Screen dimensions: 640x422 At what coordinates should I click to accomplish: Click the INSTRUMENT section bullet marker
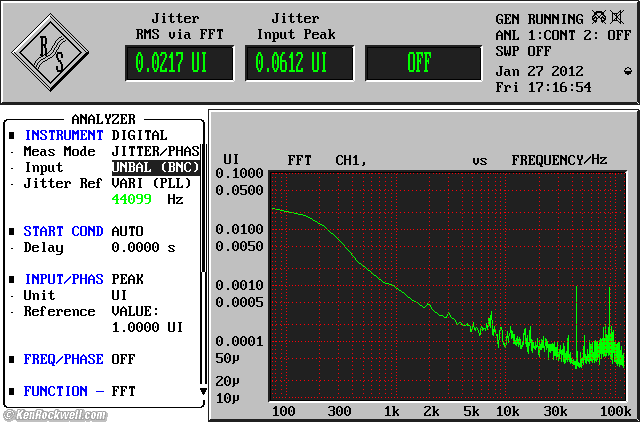[12, 135]
